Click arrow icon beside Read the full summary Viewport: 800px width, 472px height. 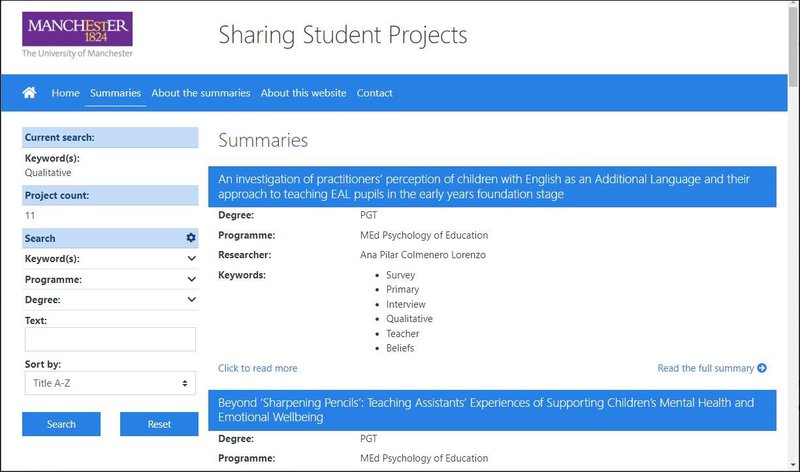pyautogui.click(x=763, y=368)
